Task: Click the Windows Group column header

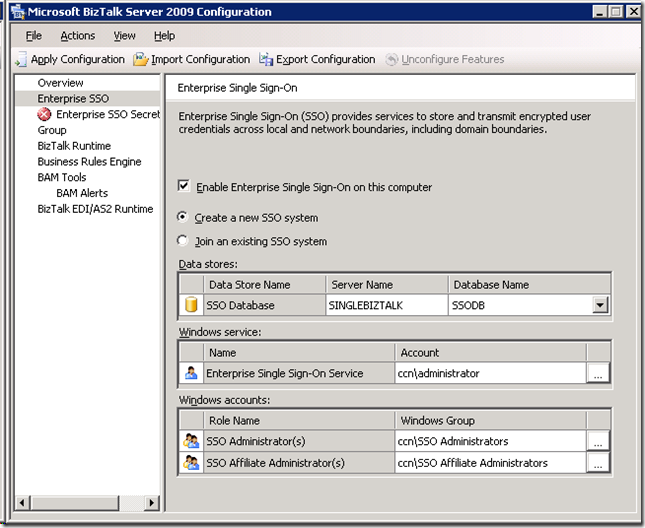Action: pyautogui.click(x=490, y=420)
